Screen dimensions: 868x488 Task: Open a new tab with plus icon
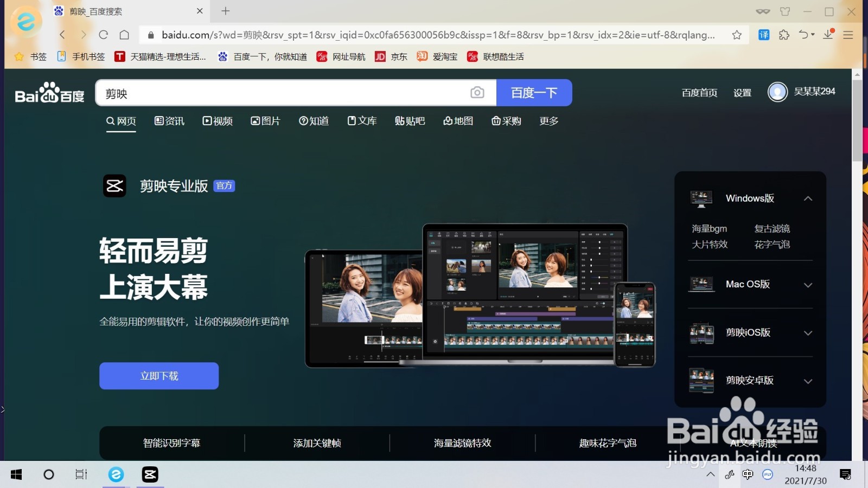pos(226,11)
